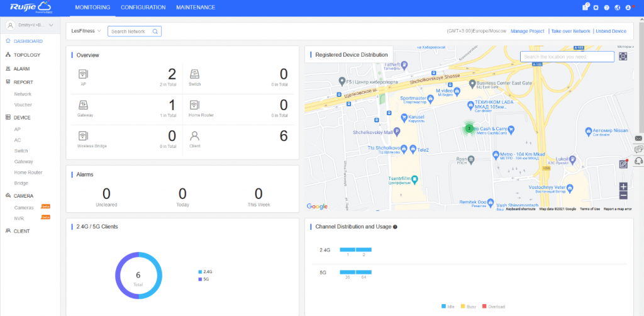Click the map location search field
Viewport: 644px width, 316px height.
tap(567, 57)
